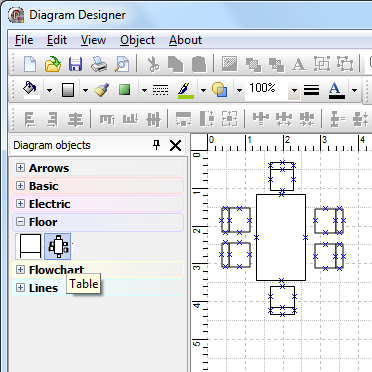
Task: Click the green fill color swatch
Action: [x=124, y=90]
